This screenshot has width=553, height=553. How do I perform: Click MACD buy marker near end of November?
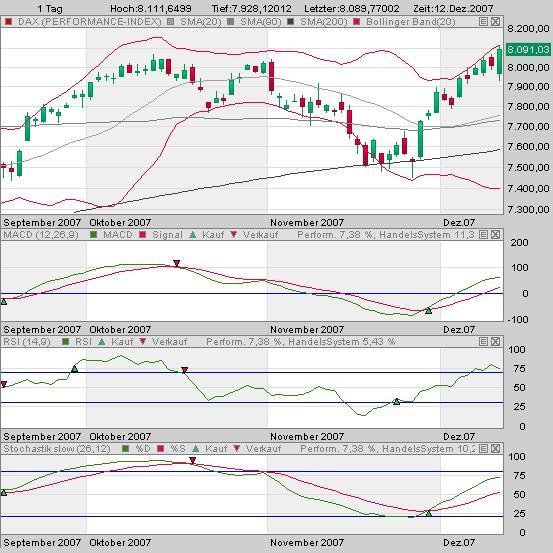point(429,311)
